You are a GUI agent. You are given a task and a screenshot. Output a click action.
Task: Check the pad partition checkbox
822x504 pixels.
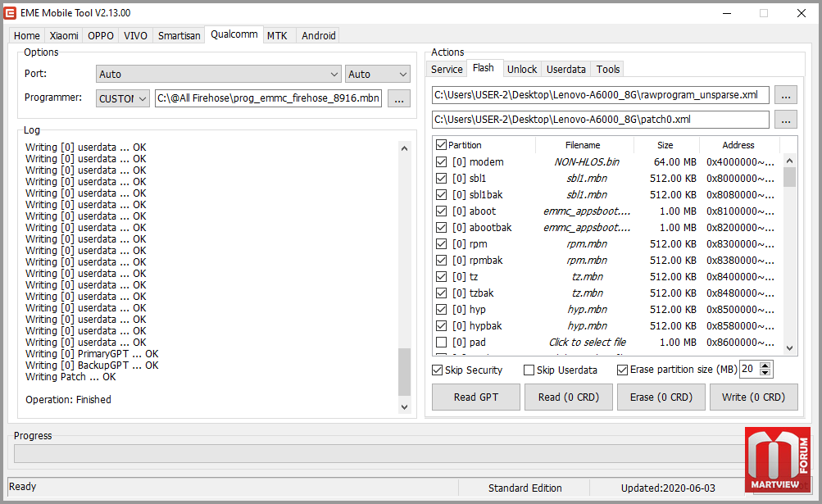(442, 342)
